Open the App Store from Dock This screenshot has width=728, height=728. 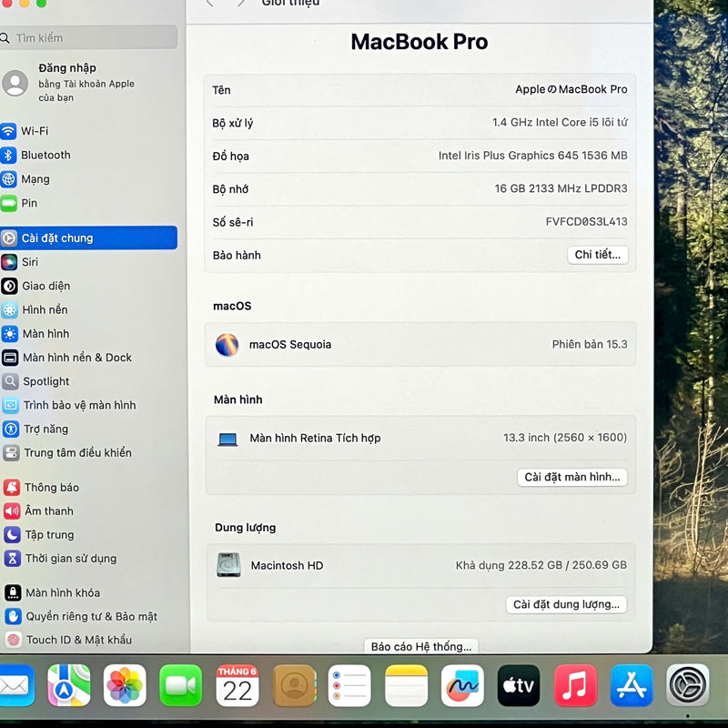[632, 685]
